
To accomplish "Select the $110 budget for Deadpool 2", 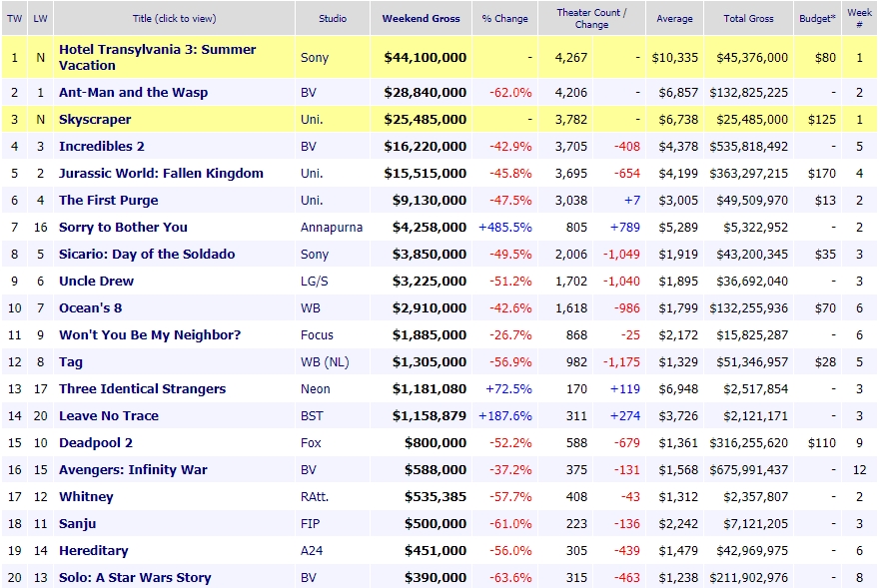I will coord(822,443).
